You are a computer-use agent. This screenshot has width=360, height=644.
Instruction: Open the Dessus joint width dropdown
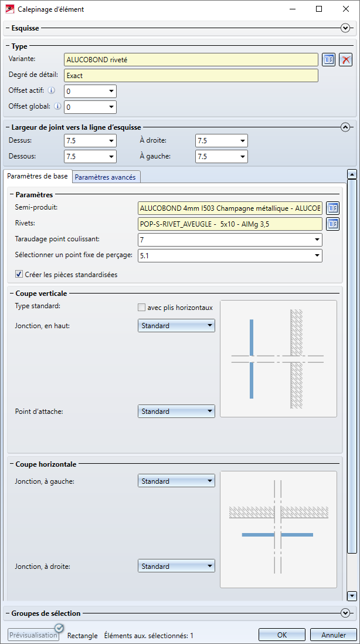point(111,141)
